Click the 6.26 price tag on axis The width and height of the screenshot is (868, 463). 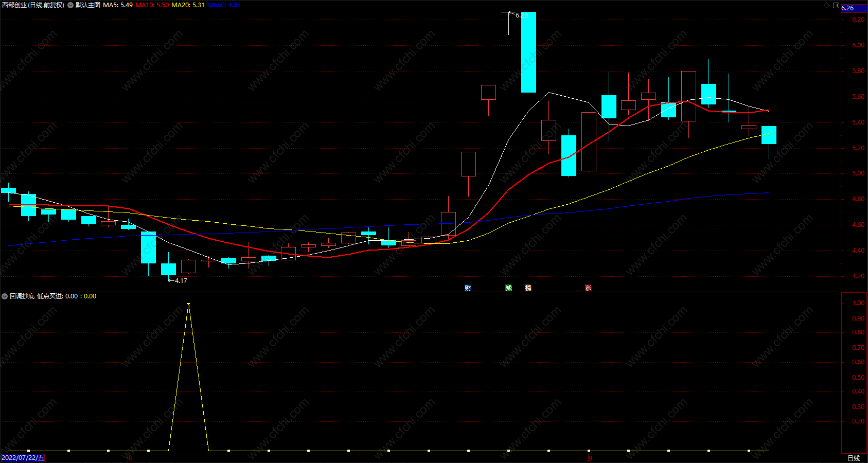coord(854,8)
